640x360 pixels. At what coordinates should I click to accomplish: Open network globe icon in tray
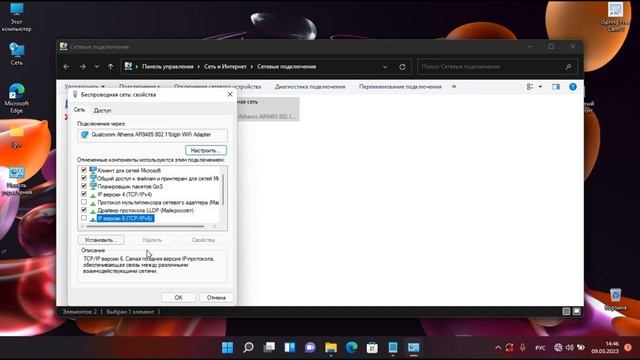click(558, 347)
